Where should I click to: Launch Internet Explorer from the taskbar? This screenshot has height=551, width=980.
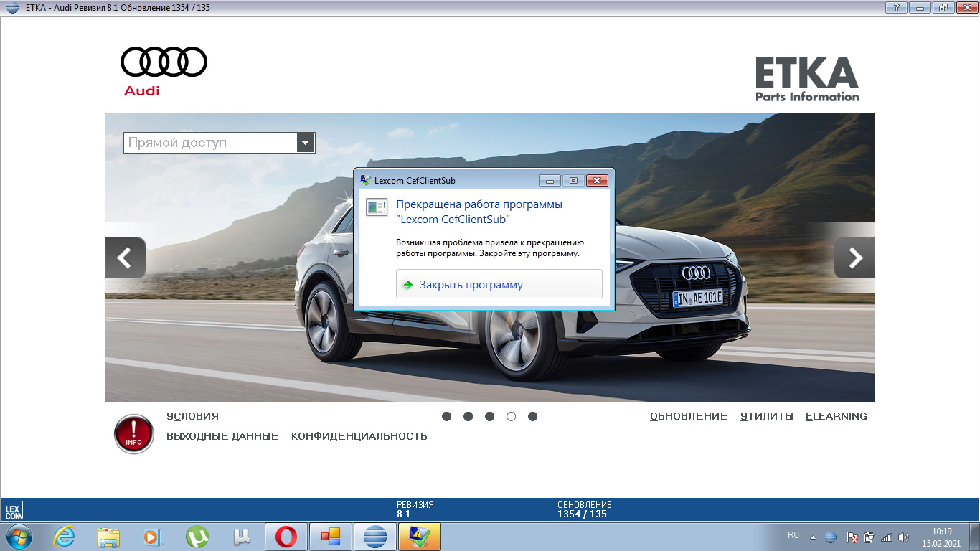coord(65,537)
